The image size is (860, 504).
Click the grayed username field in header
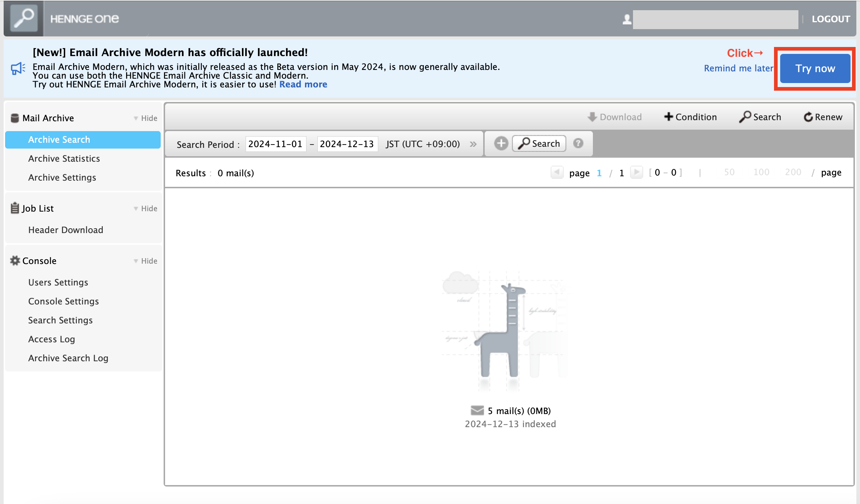tap(715, 19)
